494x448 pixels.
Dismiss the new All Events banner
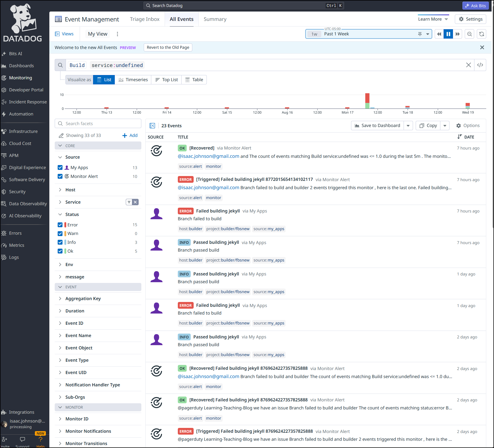[x=482, y=47]
